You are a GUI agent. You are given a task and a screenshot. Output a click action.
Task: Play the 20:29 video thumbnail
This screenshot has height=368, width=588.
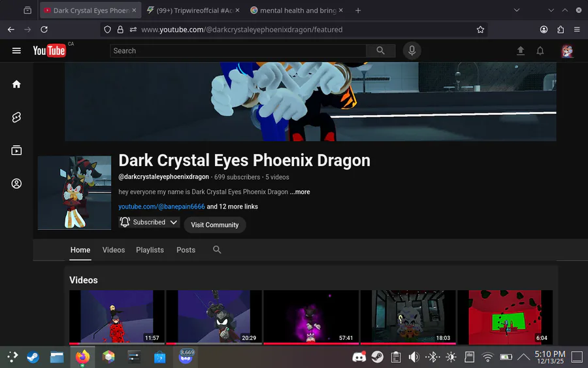pyautogui.click(x=214, y=317)
